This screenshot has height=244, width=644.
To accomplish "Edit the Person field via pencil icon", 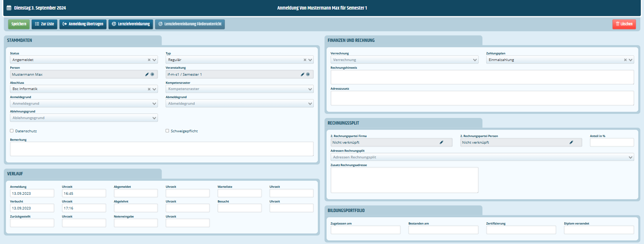I will click(x=147, y=74).
